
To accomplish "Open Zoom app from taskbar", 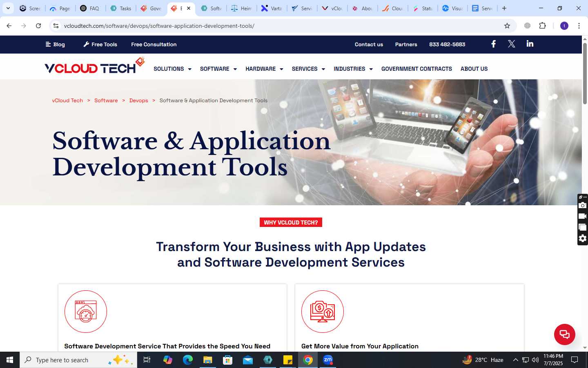I will click(x=328, y=360).
